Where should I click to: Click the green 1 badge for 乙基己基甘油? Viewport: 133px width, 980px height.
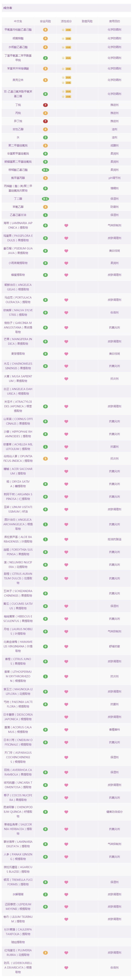pyautogui.click(x=45, y=215)
